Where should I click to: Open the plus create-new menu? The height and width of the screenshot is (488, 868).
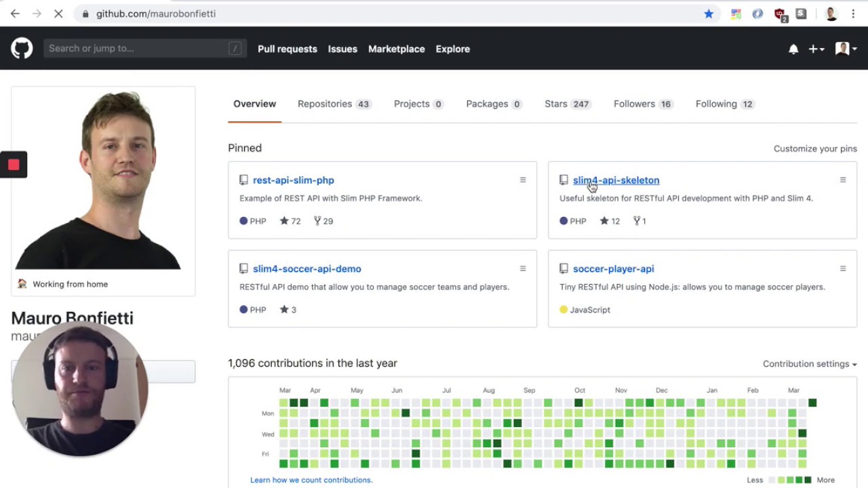pyautogui.click(x=816, y=49)
